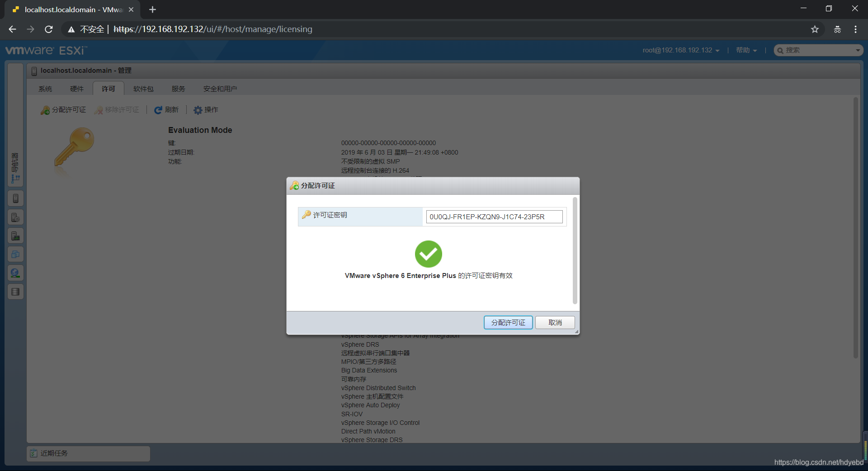Image resolution: width=868 pixels, height=471 pixels.
Task: Expand the search box dropdown arrow
Action: [x=858, y=50]
